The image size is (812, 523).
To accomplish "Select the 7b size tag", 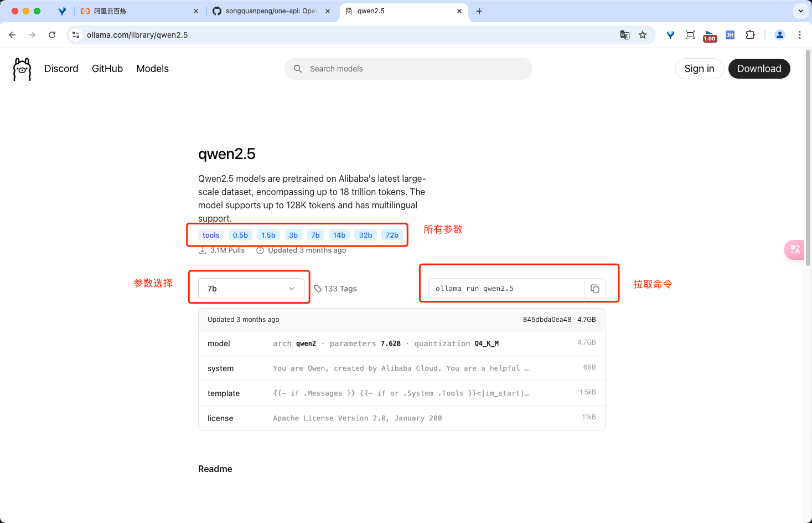I will coord(316,235).
